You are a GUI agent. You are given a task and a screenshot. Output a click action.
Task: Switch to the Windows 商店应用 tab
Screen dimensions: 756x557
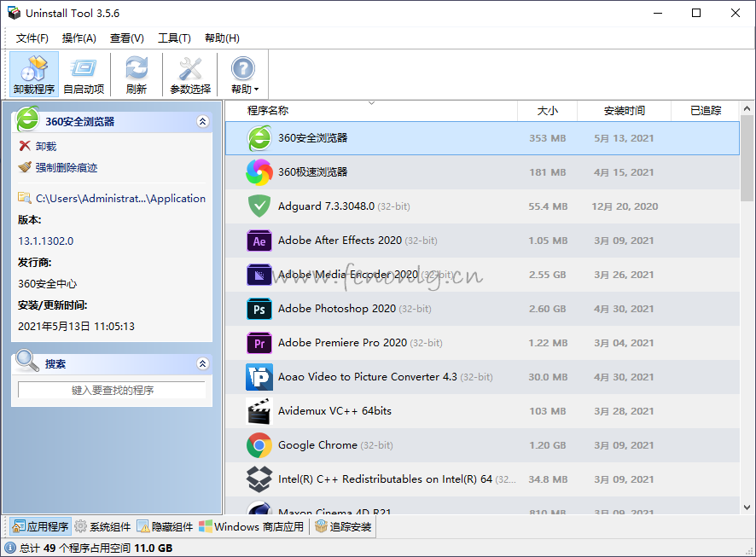tap(251, 526)
